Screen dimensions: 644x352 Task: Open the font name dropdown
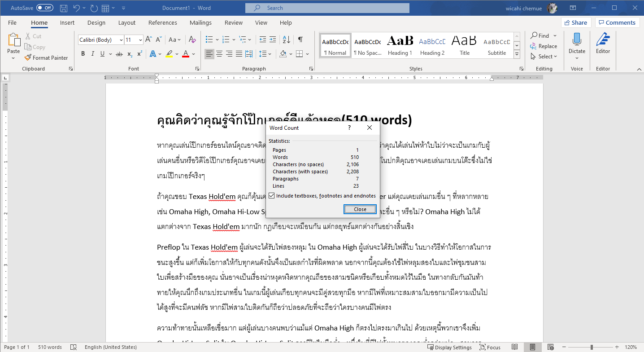[x=121, y=40]
